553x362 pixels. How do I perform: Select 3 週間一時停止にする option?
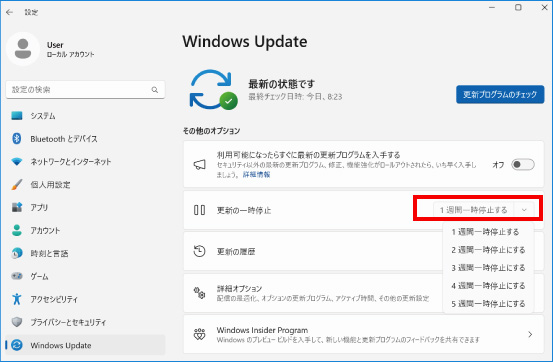point(488,268)
